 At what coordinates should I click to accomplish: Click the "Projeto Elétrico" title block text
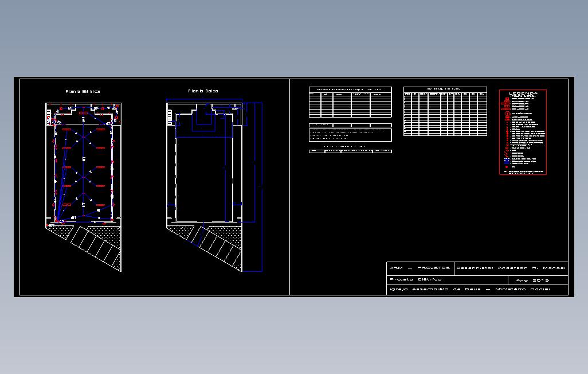click(x=415, y=279)
